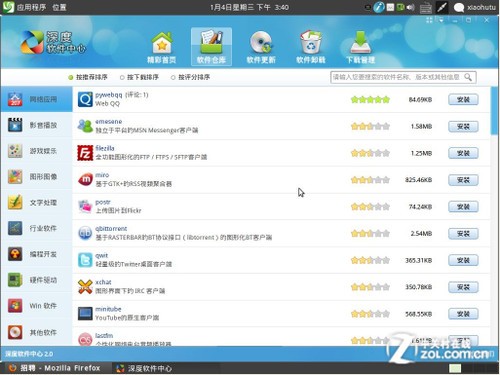
Task: Click the xchat app icon
Action: [85, 287]
